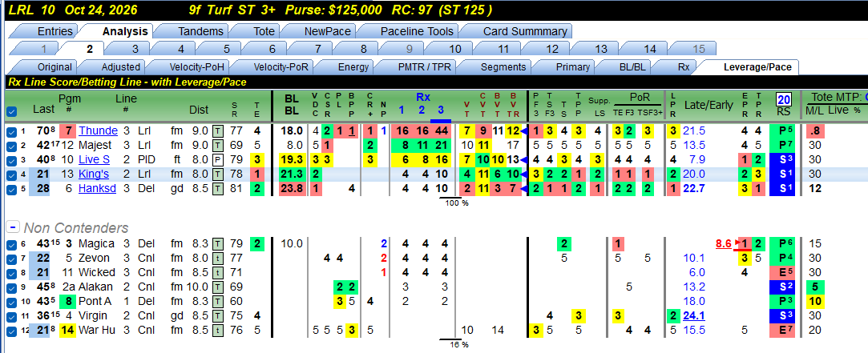Click the P7 run style badge for Majest
Screen dimensions: 868x353
[x=783, y=146]
